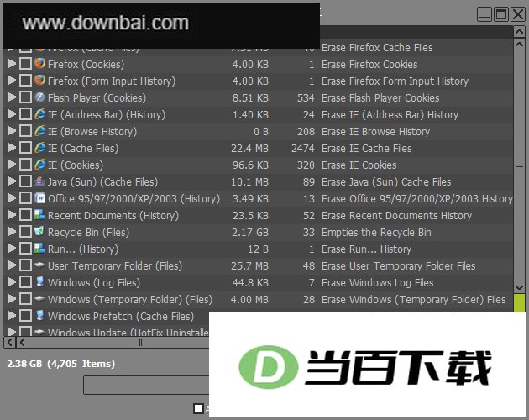Click the User Temporary Folder drive icon
Screen dimensions: 529x420
coord(39,265)
